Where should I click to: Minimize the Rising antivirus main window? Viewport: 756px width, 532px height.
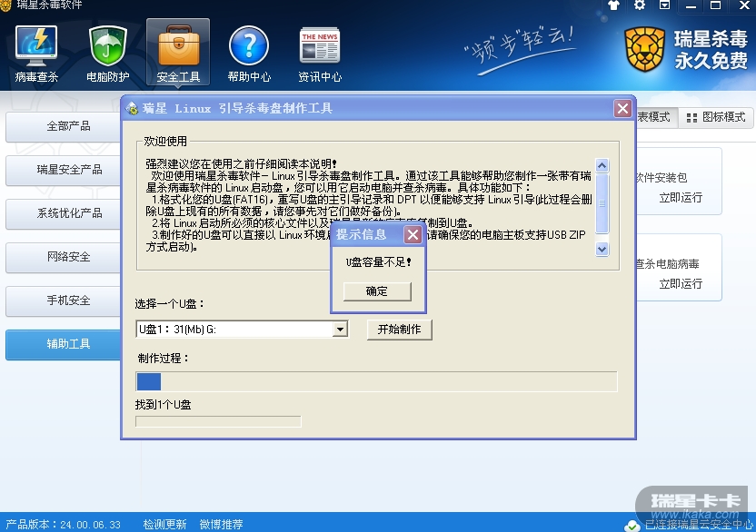click(691, 5)
